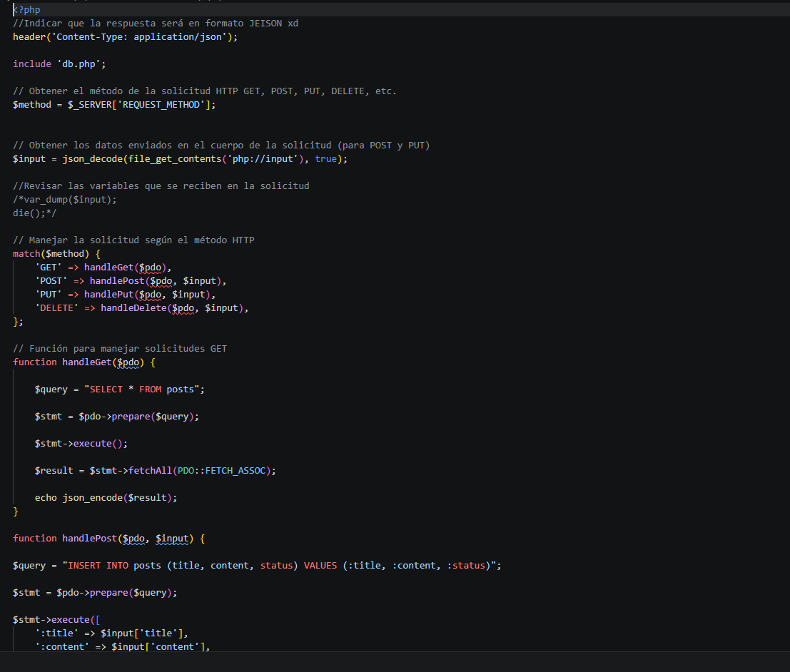The image size is (790, 672).
Task: Click the 'Content-Type: application/json' string
Action: click(139, 37)
